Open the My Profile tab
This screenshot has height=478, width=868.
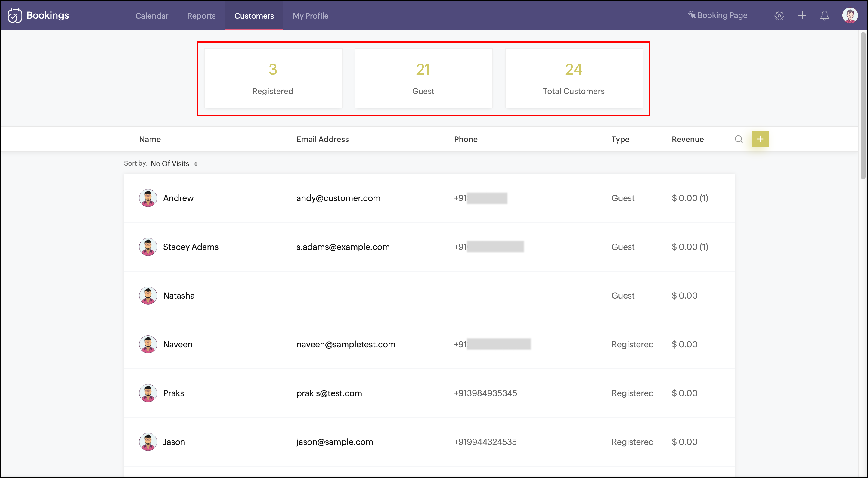[x=310, y=16]
